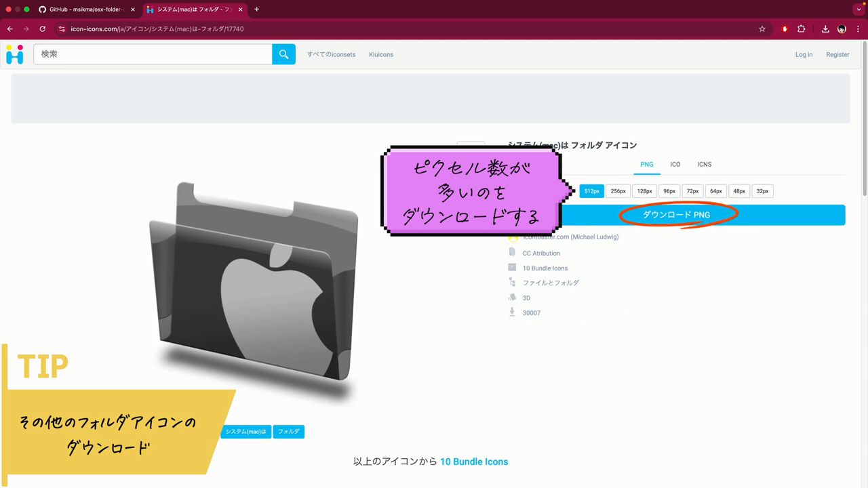Open the Chrome profile avatar
The height and width of the screenshot is (488, 868).
click(842, 29)
